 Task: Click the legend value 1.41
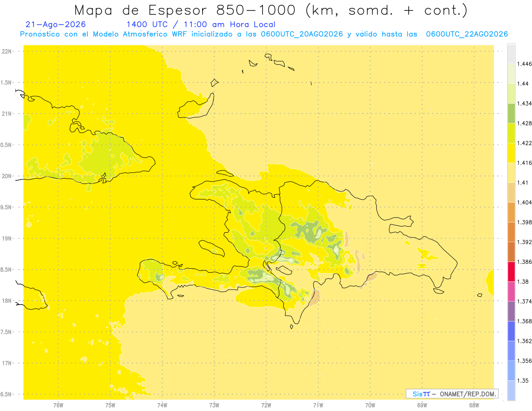523,183
